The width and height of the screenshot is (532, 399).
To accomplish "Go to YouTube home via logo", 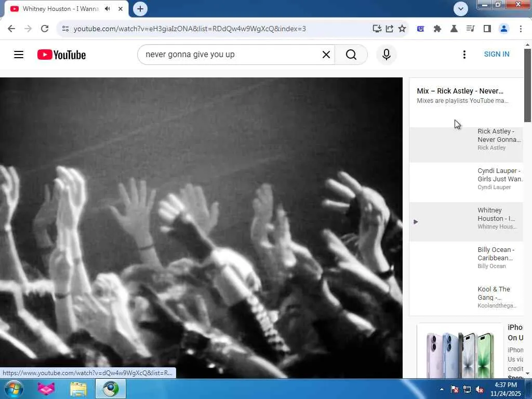I will [61, 55].
